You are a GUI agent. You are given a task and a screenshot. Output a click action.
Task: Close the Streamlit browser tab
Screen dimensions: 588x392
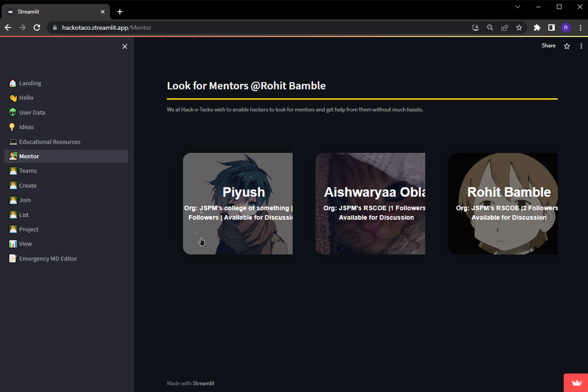tap(103, 12)
